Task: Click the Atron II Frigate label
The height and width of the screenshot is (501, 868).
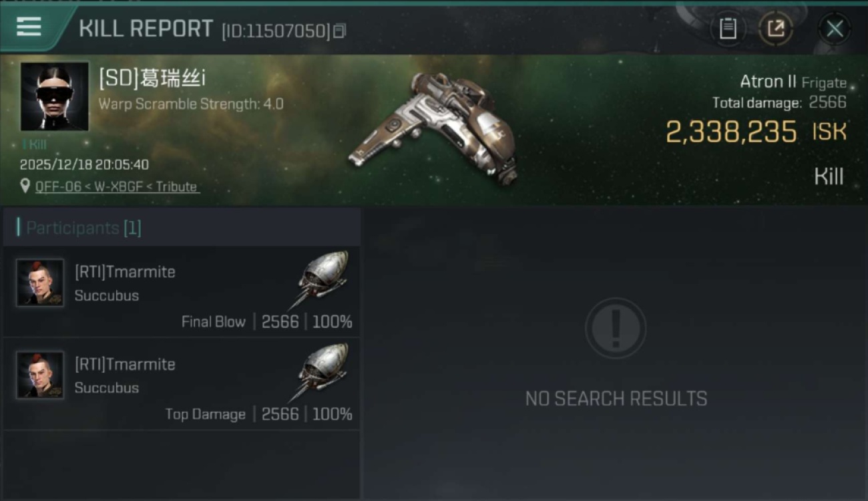Action: (793, 82)
